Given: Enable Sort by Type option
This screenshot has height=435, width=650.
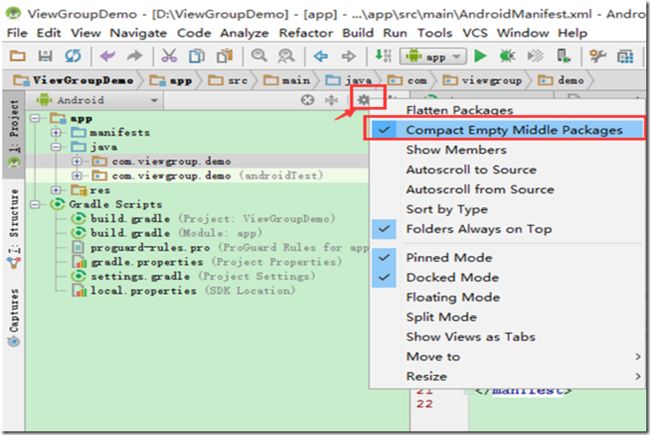Looking at the screenshot, I should (506, 209).
